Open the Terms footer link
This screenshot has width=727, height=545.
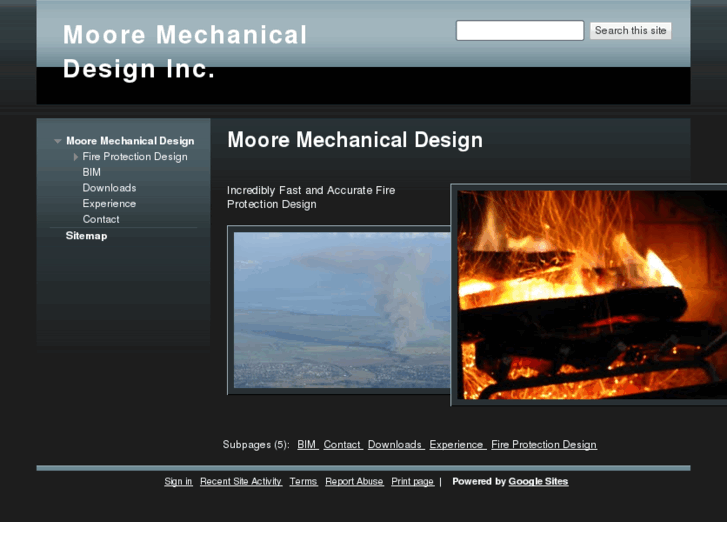pos(303,481)
